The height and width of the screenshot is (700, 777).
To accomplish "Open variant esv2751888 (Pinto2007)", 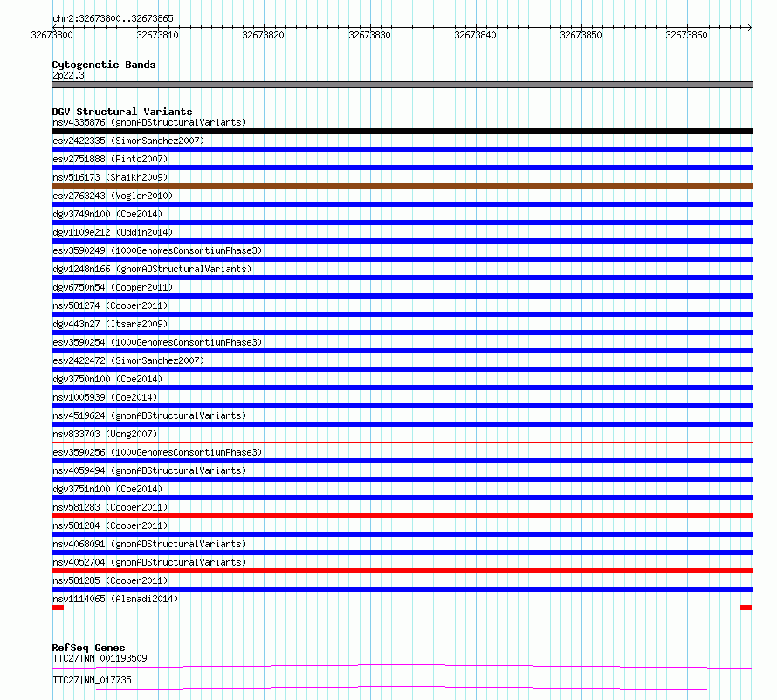I will pos(110,159).
